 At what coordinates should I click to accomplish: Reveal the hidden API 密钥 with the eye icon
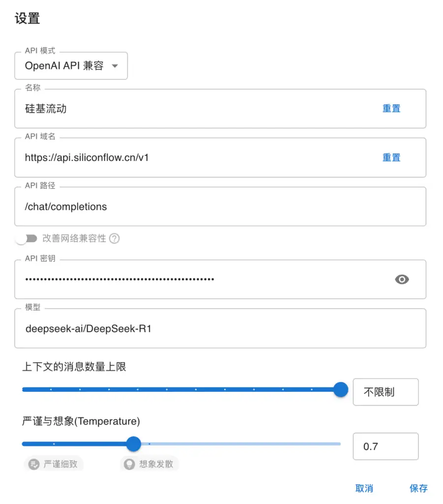[x=402, y=279]
